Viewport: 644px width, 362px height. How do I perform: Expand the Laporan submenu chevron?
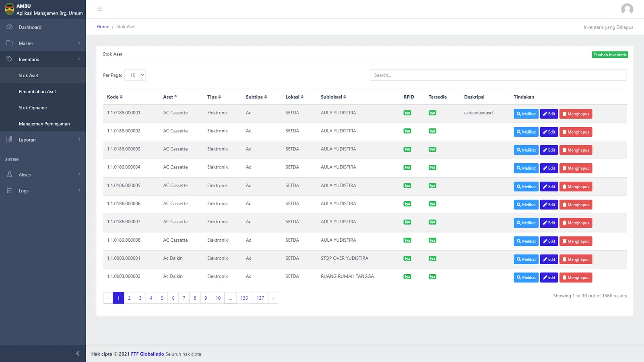coord(79,140)
